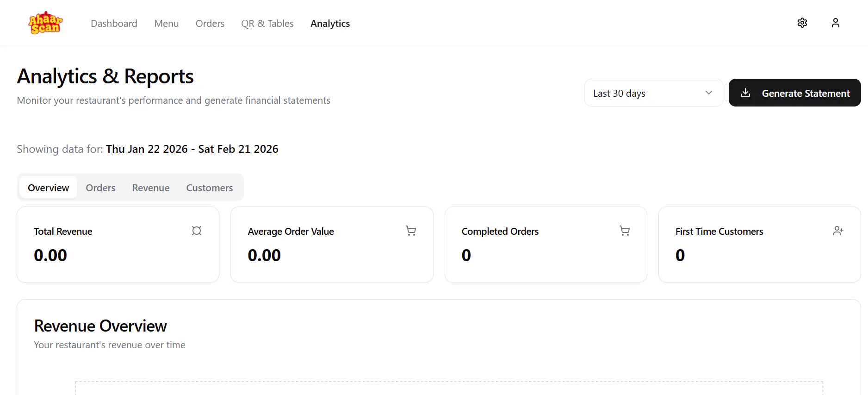Screen dimensions: 868x395
Task: Navigate to QR & Tables
Action: pyautogui.click(x=267, y=23)
